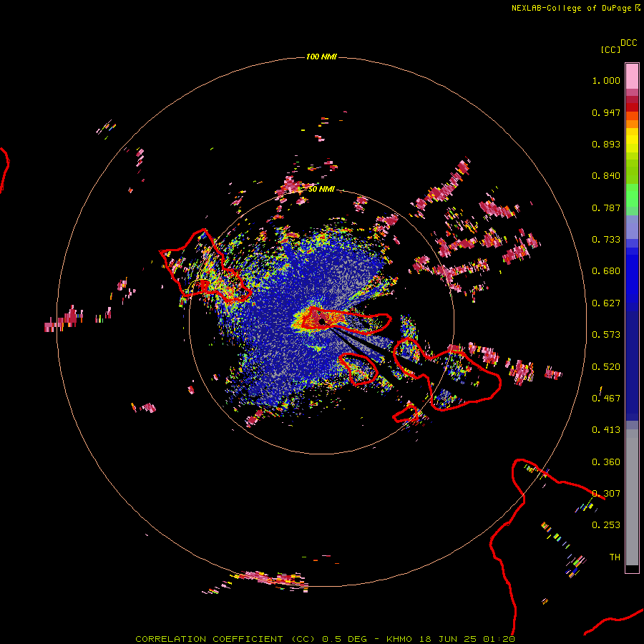The height and width of the screenshot is (644, 644).
Task: Click the 0.253 scale value
Action: coord(606,525)
